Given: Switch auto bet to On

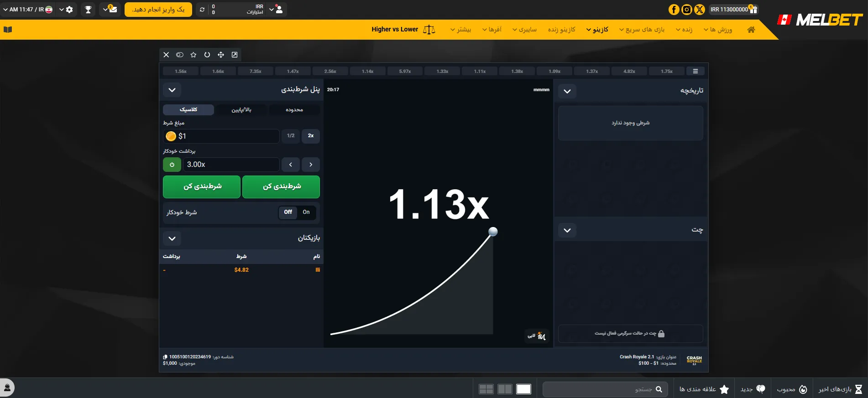Looking at the screenshot, I should pos(306,212).
